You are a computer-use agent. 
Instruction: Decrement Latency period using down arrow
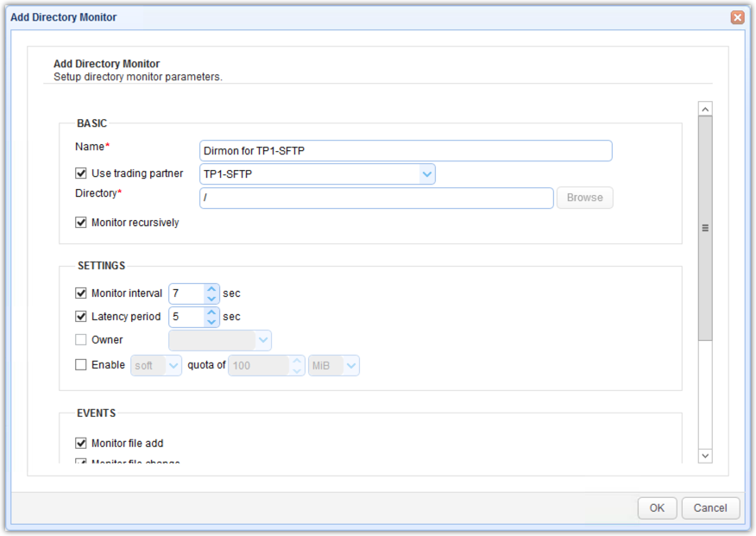coord(212,320)
